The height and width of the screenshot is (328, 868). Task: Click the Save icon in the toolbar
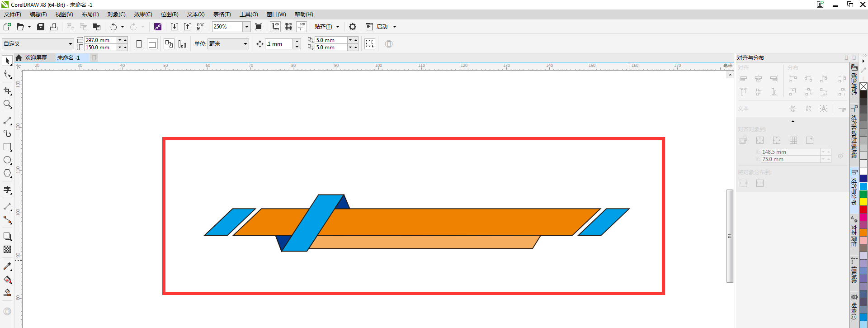coord(41,27)
